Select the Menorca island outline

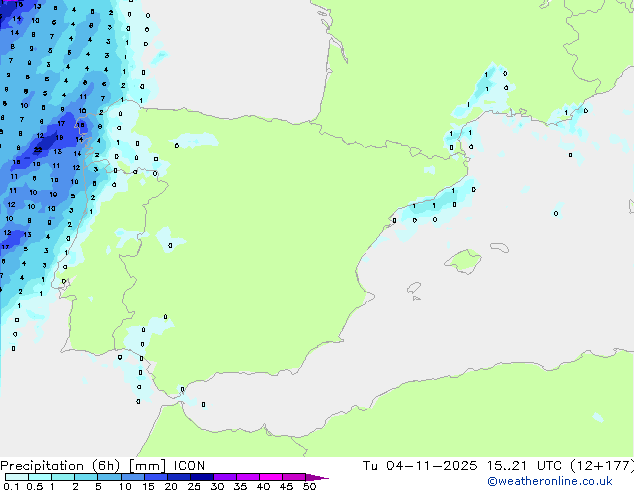499,247
